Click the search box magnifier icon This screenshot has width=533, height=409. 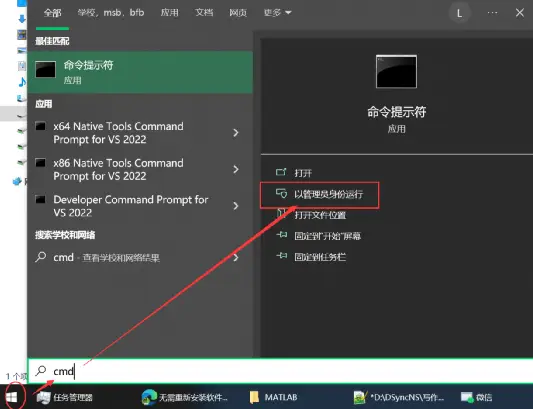point(41,371)
